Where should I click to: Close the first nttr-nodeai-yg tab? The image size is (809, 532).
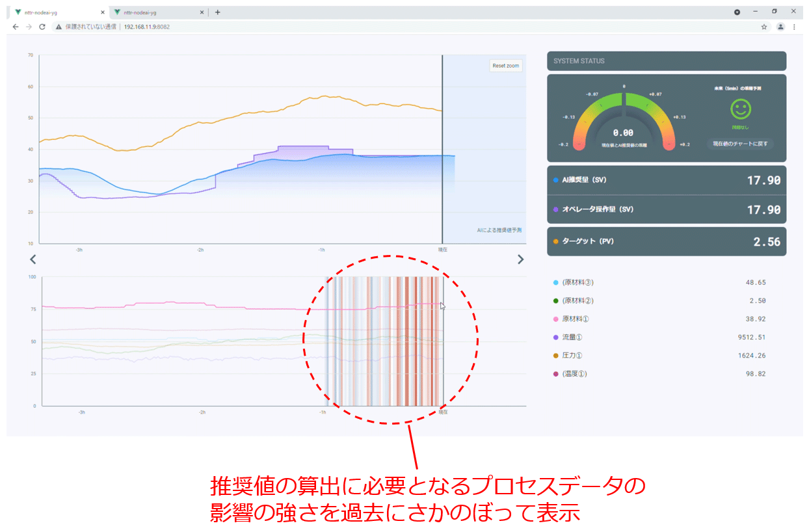[102, 12]
